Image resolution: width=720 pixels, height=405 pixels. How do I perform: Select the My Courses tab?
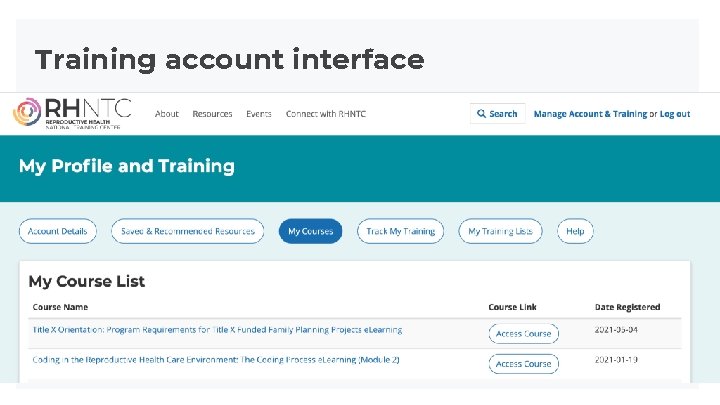[310, 231]
